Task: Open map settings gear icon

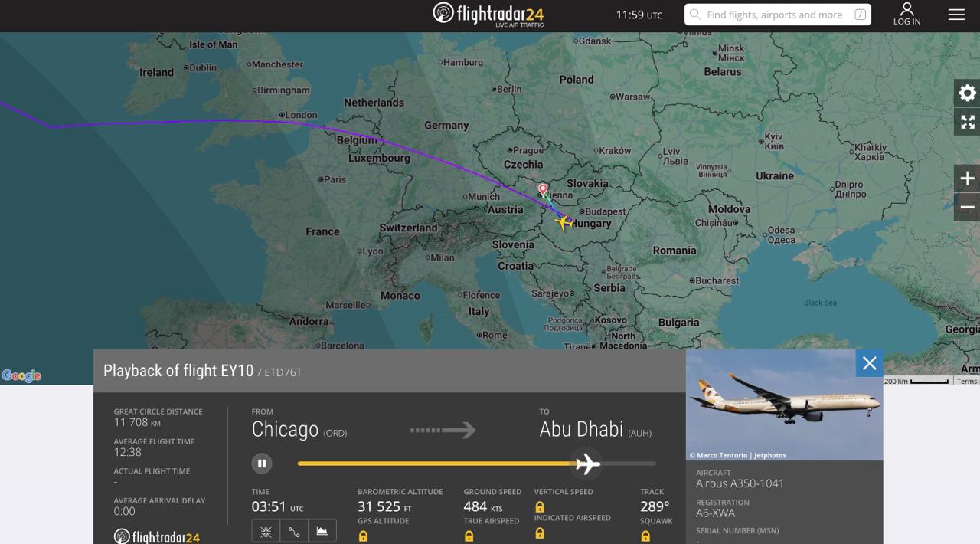Action: point(967,93)
